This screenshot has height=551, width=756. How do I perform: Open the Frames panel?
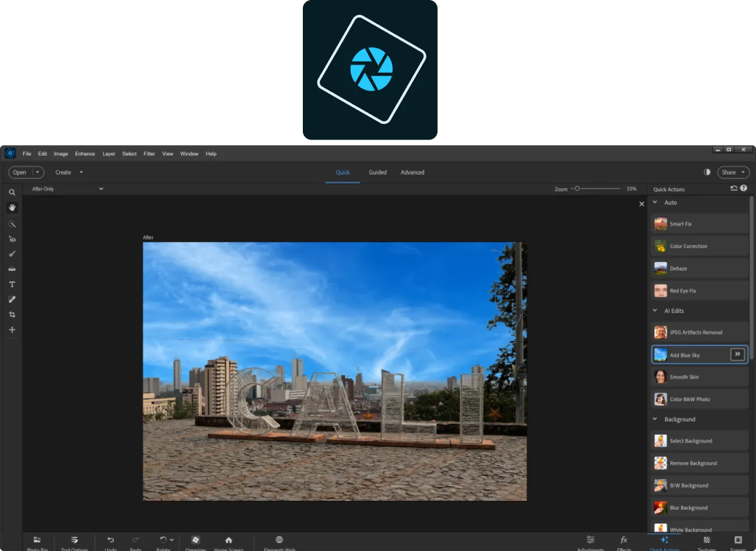click(x=738, y=542)
